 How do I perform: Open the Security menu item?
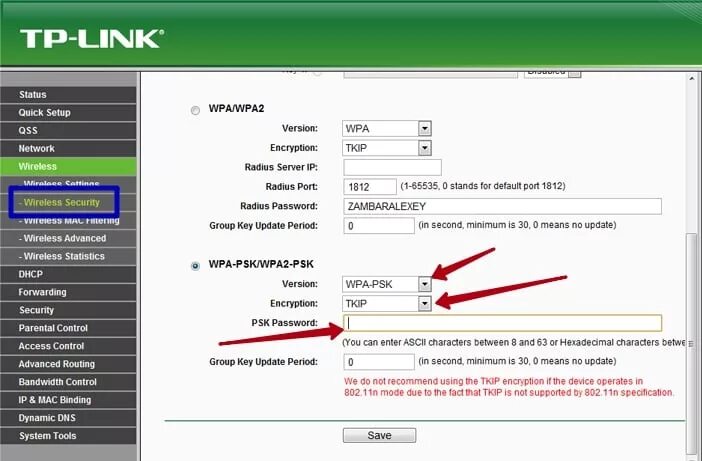pos(68,310)
